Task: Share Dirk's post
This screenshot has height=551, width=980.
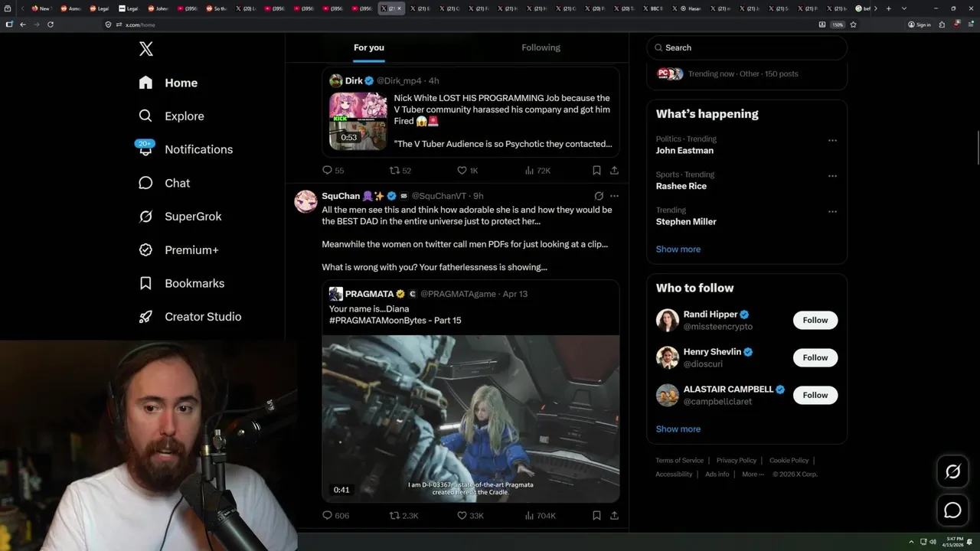Action: pos(614,171)
